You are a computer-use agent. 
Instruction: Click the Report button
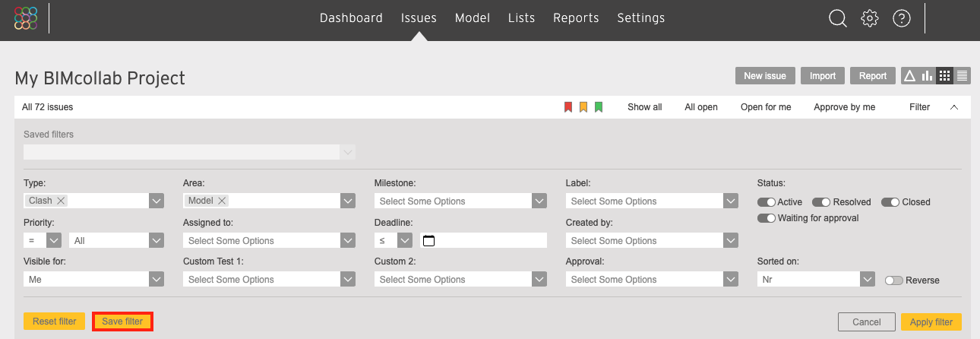coord(873,76)
